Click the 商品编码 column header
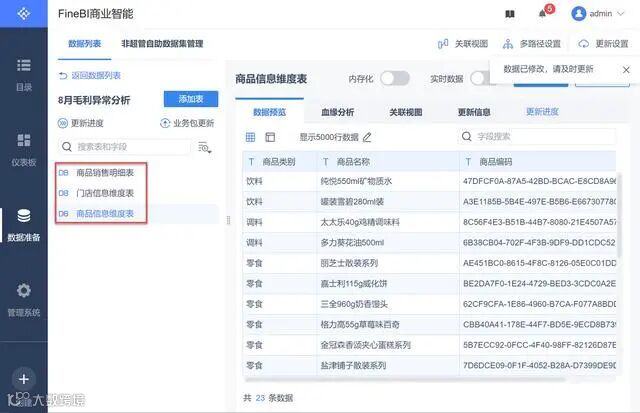This screenshot has width=640, height=413. click(x=538, y=162)
